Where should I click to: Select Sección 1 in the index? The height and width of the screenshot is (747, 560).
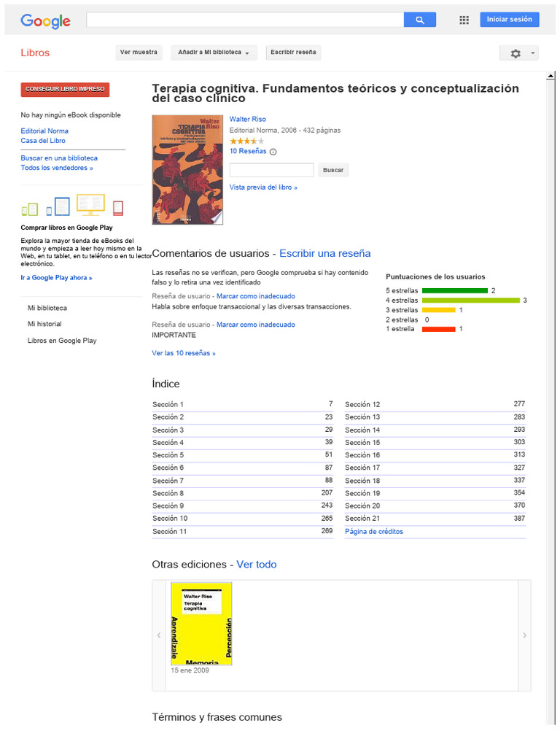168,404
